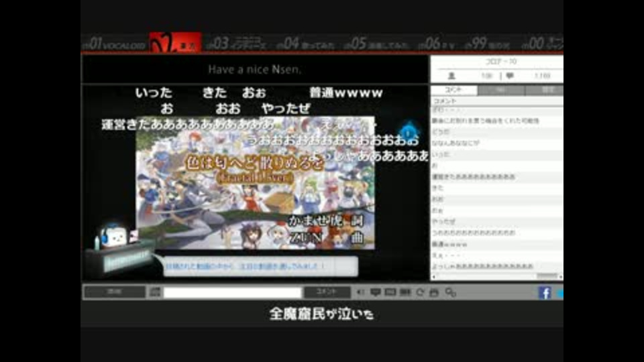The height and width of the screenshot is (362, 644).
Task: Select the rightmost tab in the side panel
Action: pos(545,90)
